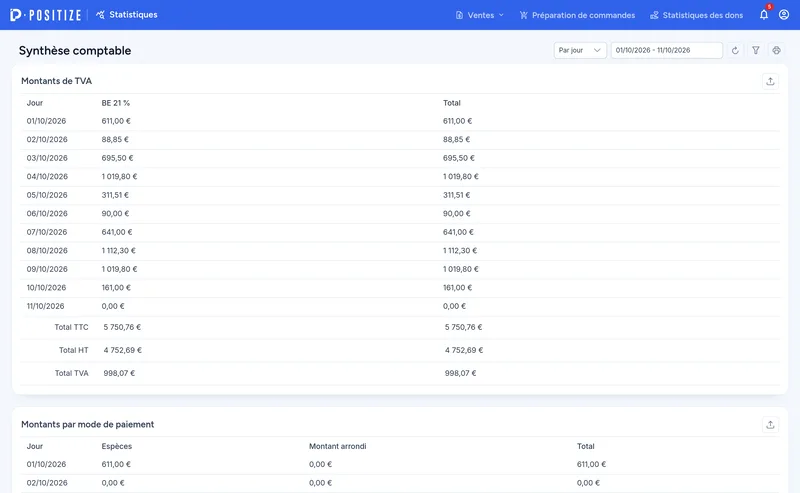Open the Ventes dropdown menu
The image size is (800, 493).
click(480, 15)
